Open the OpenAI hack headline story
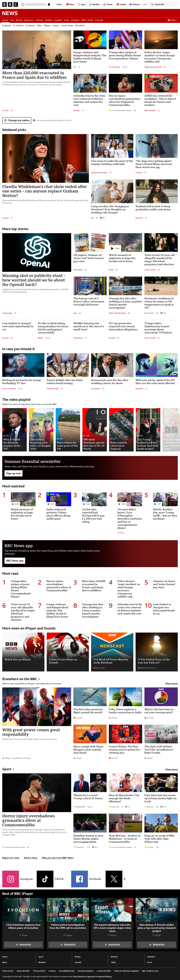Screen dimensions: 180x980 click(34, 280)
